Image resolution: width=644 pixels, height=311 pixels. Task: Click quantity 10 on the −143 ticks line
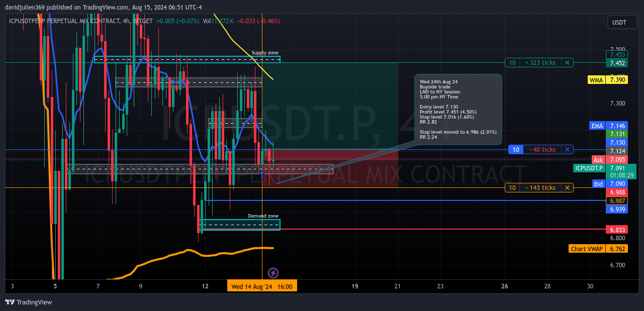tap(512, 187)
